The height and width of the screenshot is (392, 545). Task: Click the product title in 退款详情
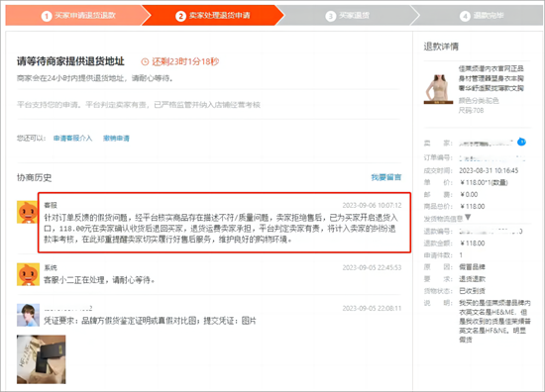click(491, 78)
